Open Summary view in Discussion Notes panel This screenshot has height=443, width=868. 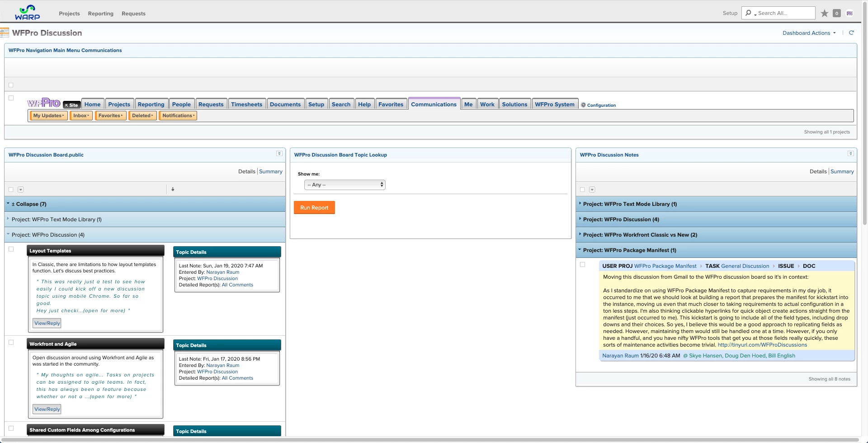pos(842,171)
